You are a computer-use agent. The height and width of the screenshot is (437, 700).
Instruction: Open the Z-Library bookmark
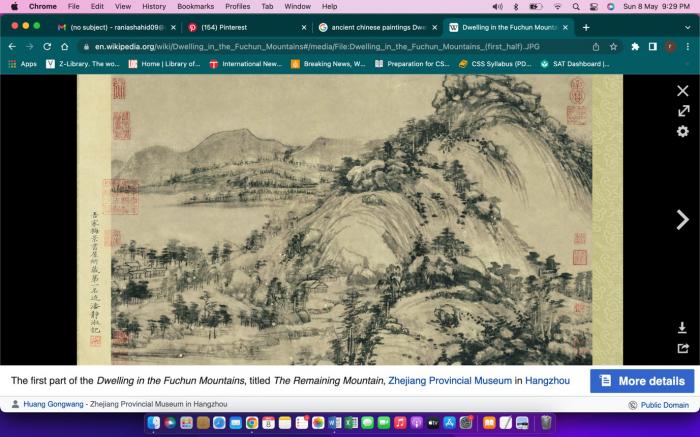coord(83,64)
